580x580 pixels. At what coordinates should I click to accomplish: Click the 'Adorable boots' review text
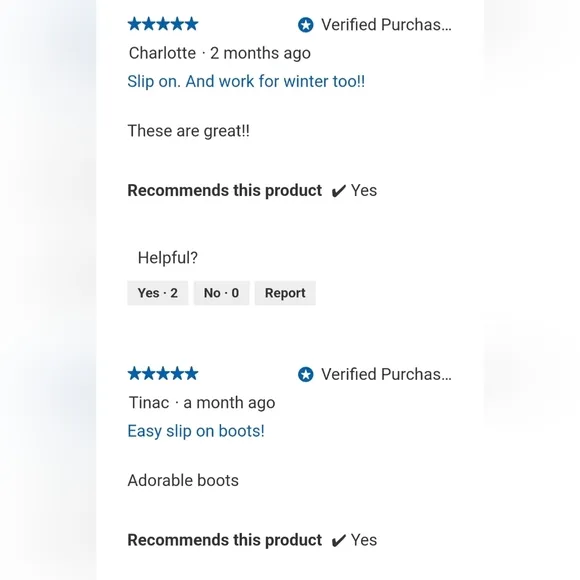point(183,480)
